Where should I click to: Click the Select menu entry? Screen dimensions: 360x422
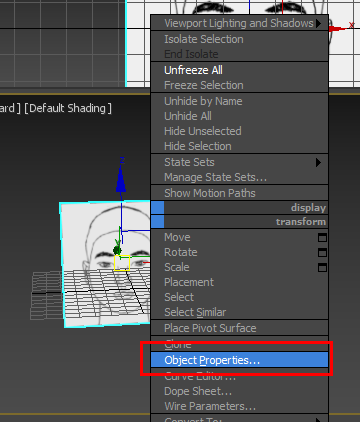pos(239,297)
